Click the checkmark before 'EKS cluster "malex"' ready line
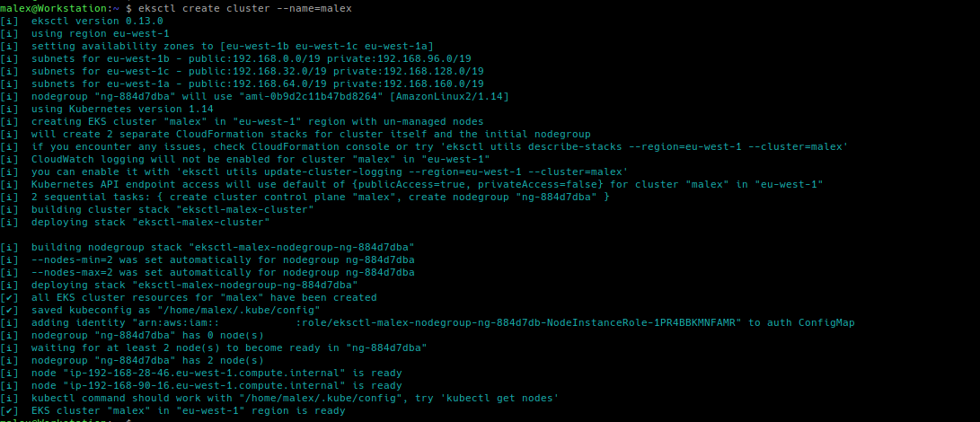 coord(9,410)
